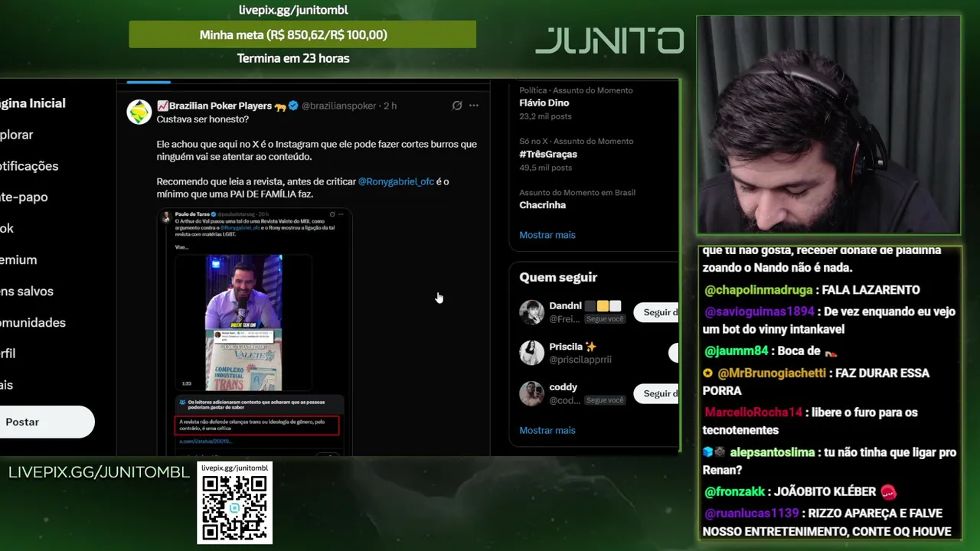Click Os leitores adicionaram contexto note header
Viewport: 980px width, 551px height.
pos(256,405)
